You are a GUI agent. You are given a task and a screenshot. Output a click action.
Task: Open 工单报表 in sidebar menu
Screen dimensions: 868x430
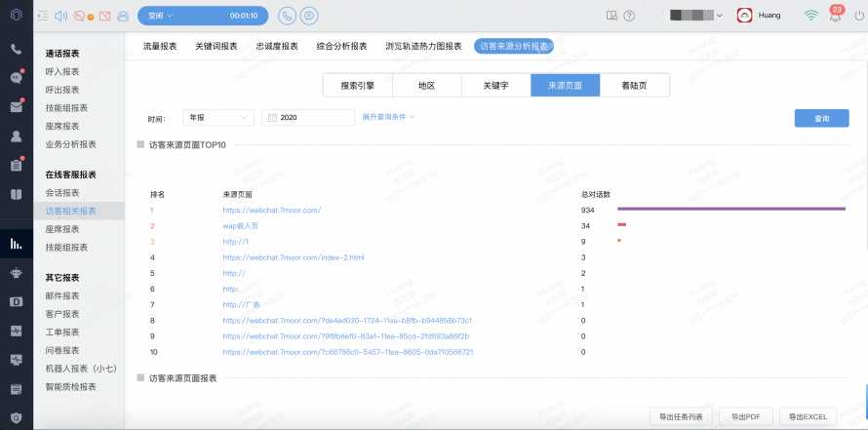(62, 332)
